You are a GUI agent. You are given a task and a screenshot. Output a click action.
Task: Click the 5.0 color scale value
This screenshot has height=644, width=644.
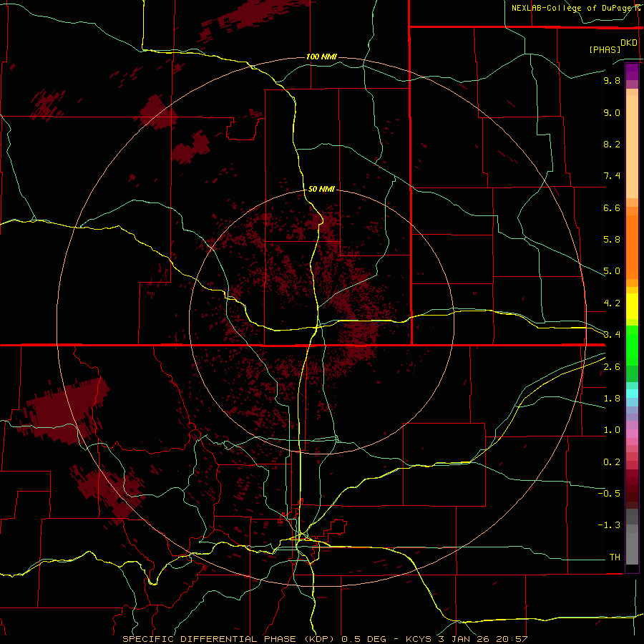coord(612,271)
